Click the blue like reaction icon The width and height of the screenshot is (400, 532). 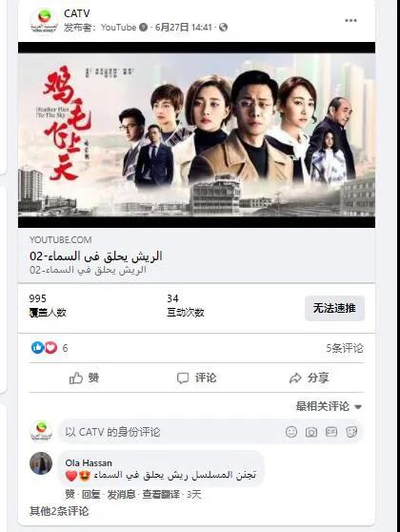point(37,347)
